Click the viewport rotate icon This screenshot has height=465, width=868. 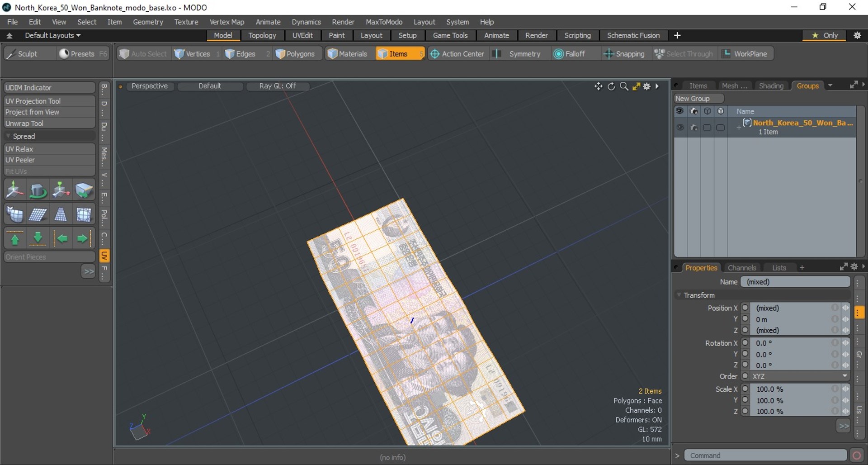pos(611,86)
